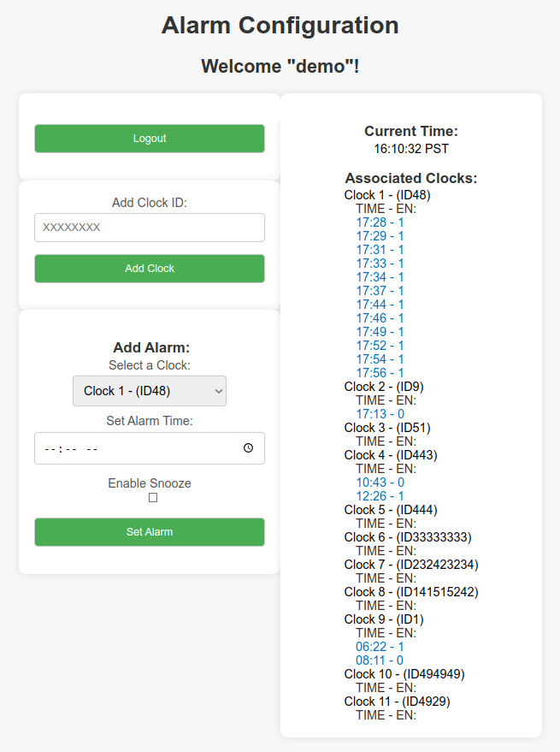Expand the Select a Clock dropdown
This screenshot has width=560, height=752.
point(150,391)
